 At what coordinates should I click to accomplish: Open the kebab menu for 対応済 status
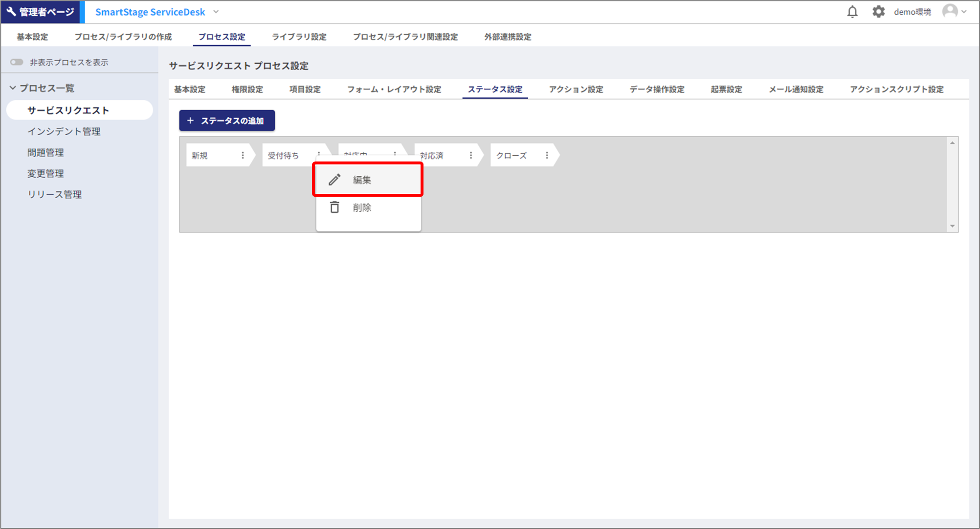click(470, 155)
